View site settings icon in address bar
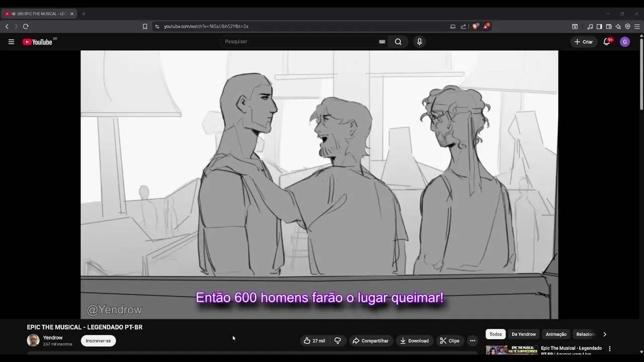This screenshot has height=362, width=644. (157, 27)
